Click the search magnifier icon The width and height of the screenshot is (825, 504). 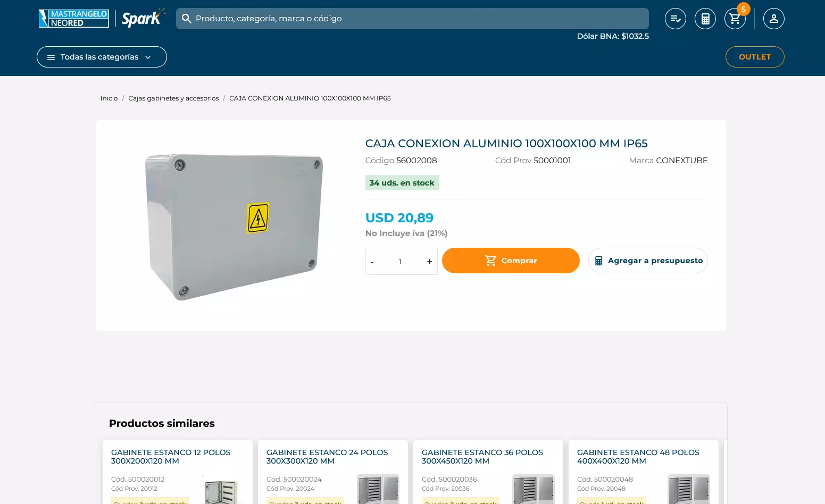tap(187, 19)
